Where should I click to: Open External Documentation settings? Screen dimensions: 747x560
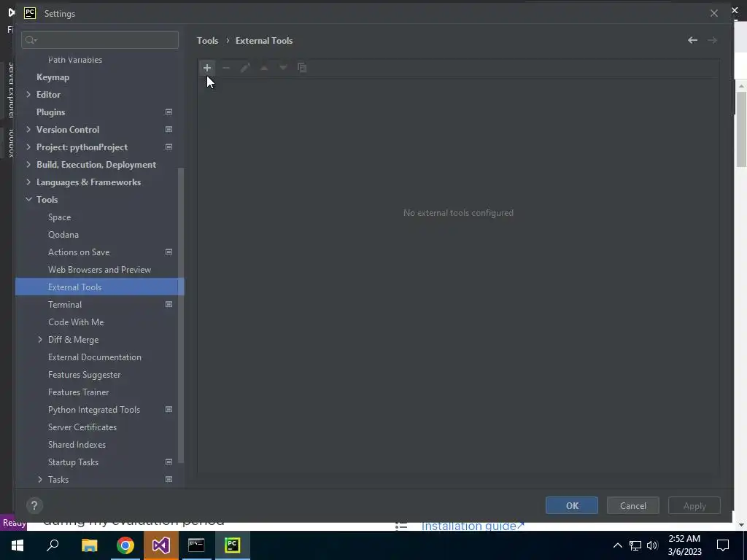[95, 357]
